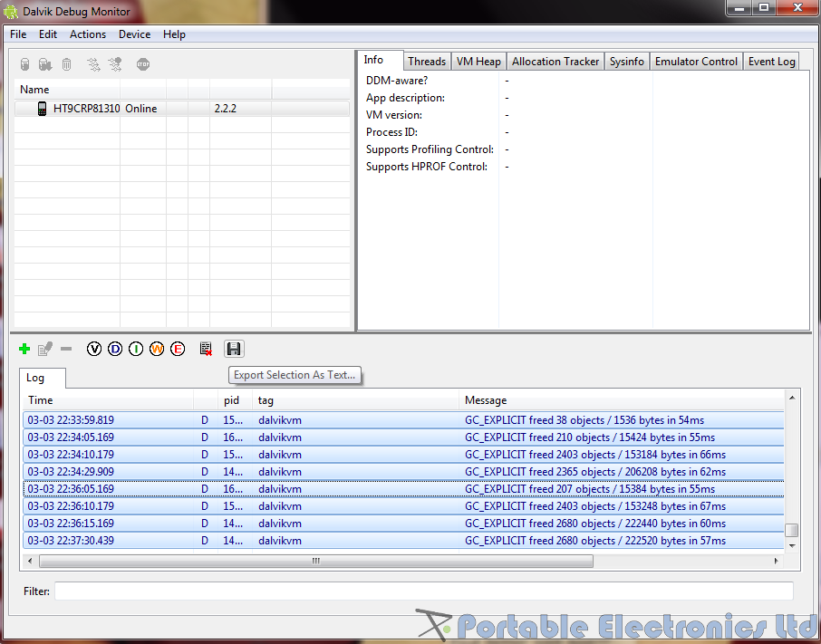Toggle the Error (E) log level
This screenshot has height=644, width=821.
tap(178, 349)
